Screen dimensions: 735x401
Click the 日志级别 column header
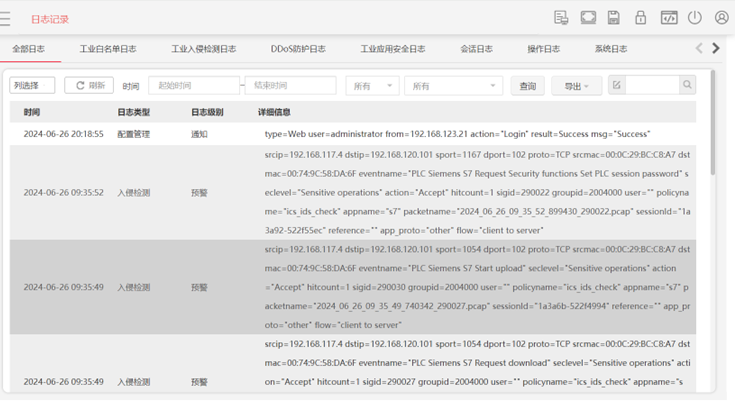[207, 112]
